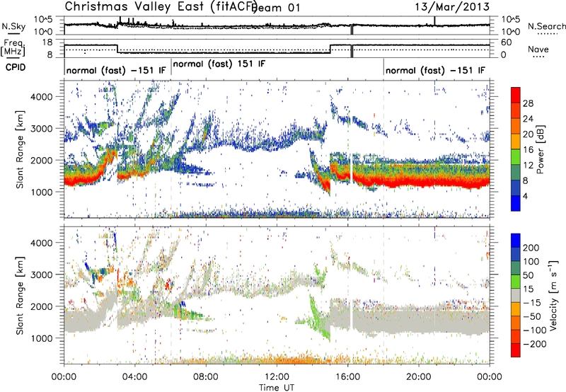Click the '3000' range tick of the velocity panel

coord(41,275)
